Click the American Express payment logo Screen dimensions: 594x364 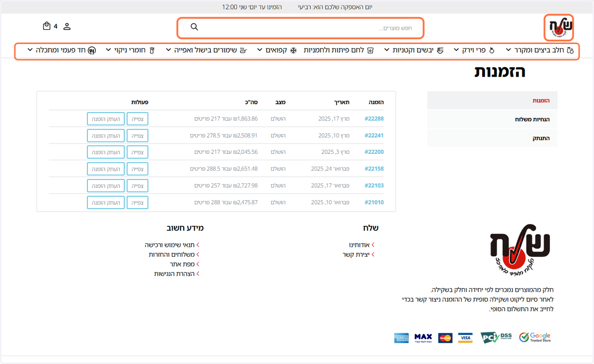(401, 338)
